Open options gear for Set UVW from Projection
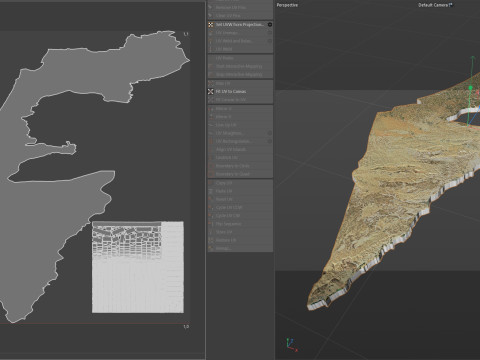 coord(270,25)
